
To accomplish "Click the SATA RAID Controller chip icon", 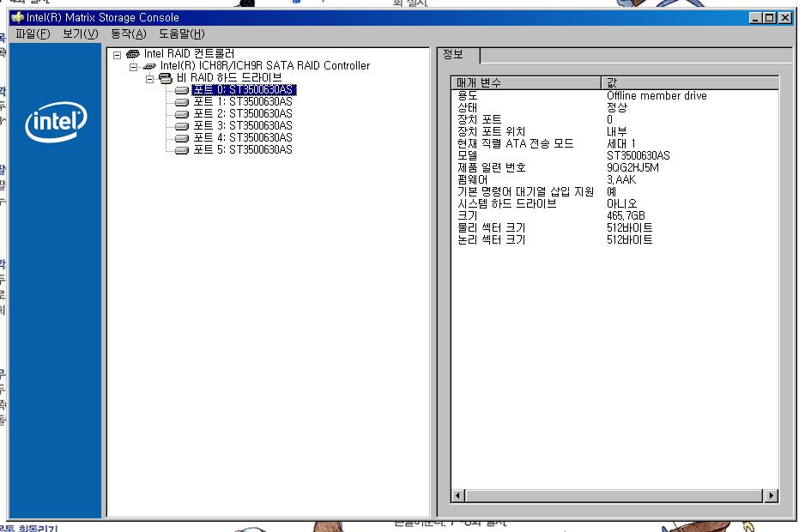I will pyautogui.click(x=149, y=66).
